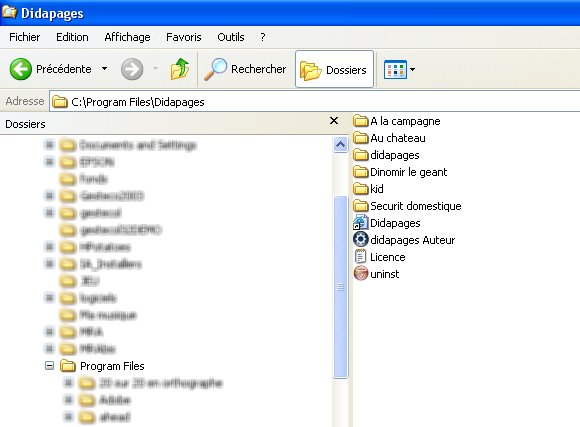Viewport: 580px width, 427px height.
Task: Open the Affichage menu
Action: (x=127, y=37)
